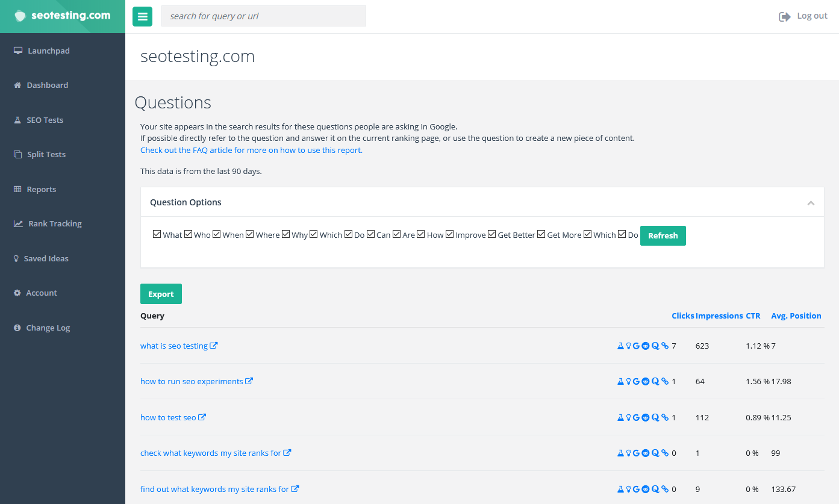This screenshot has width=839, height=504.
Task: Open the green hamburger menu icon
Action: tap(142, 16)
